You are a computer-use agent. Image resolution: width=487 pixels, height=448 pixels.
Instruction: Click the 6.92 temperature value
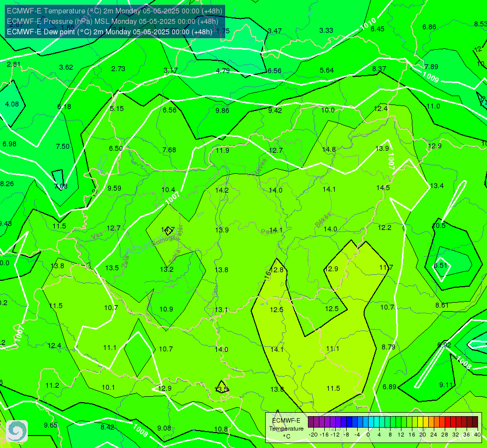tap(444, 345)
